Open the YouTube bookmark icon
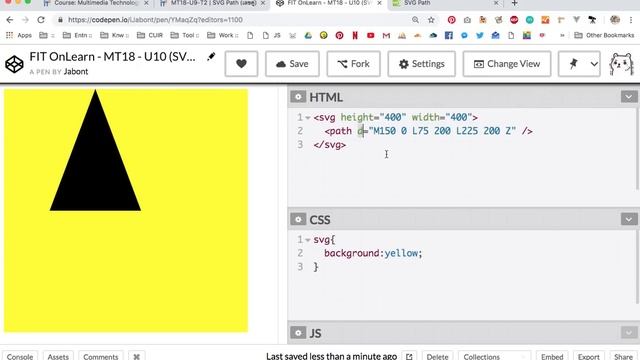The image size is (640, 360). click(371, 36)
